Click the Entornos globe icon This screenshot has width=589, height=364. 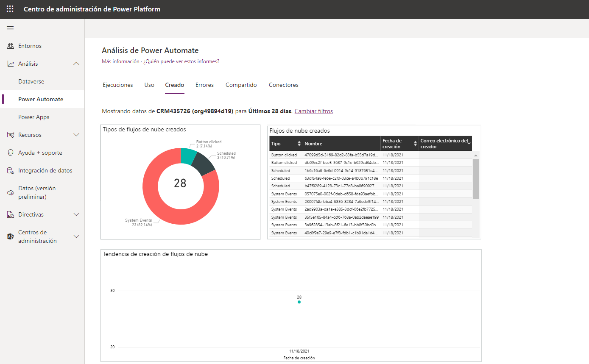click(11, 46)
